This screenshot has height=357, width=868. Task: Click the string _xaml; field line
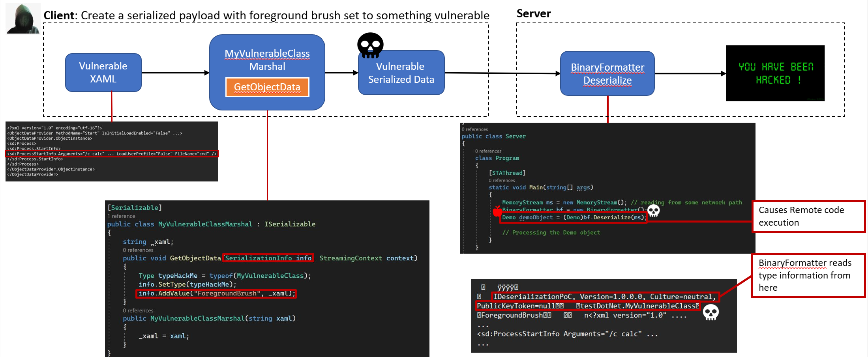click(148, 242)
